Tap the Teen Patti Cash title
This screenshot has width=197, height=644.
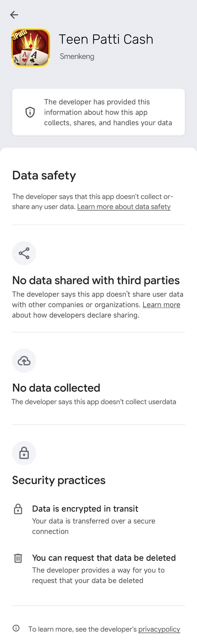pyautogui.click(x=106, y=39)
